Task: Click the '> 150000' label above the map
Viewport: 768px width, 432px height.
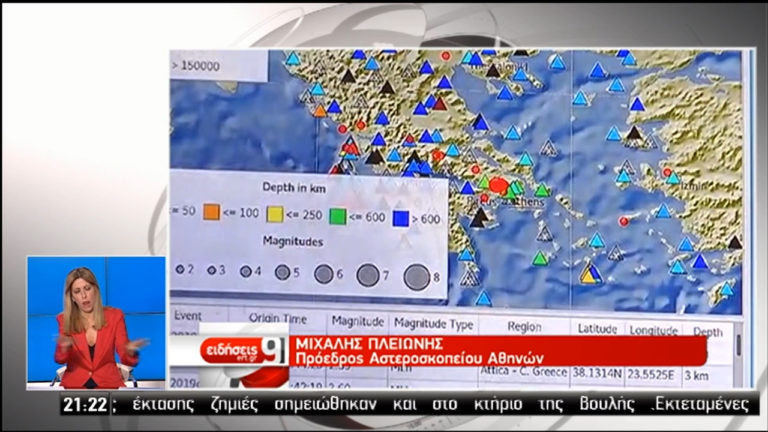Action: coord(196,66)
